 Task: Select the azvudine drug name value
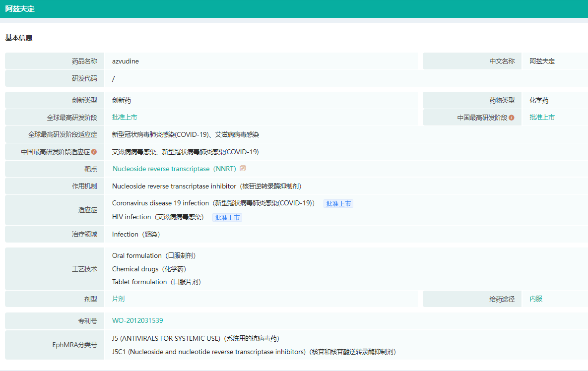[x=126, y=62]
